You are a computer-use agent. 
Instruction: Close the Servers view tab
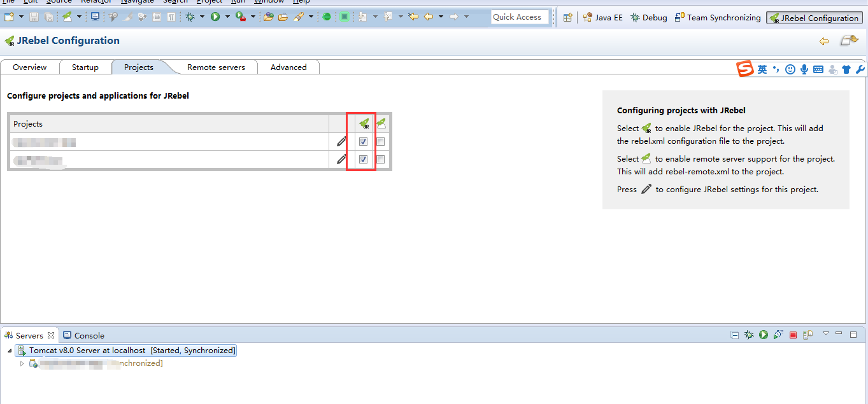[51, 335]
